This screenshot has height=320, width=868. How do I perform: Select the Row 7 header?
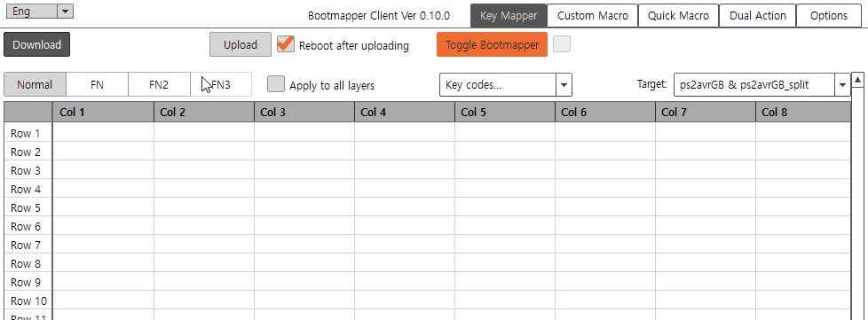coord(28,245)
